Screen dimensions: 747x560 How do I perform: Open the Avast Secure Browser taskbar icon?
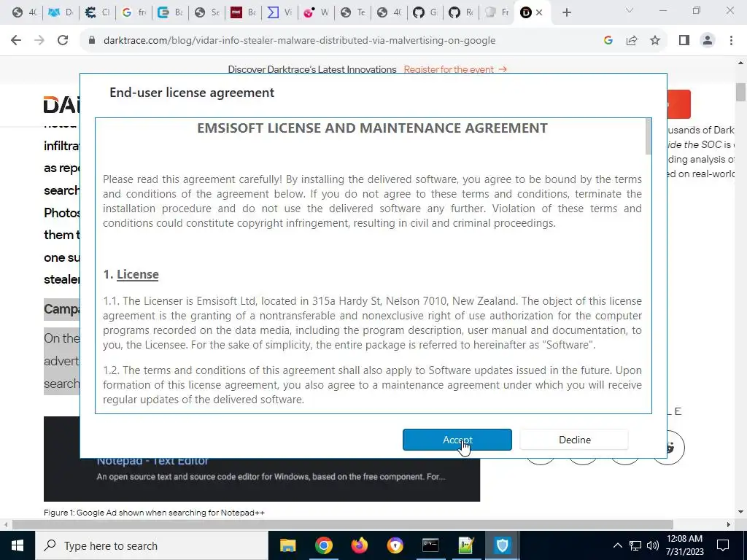(x=395, y=545)
